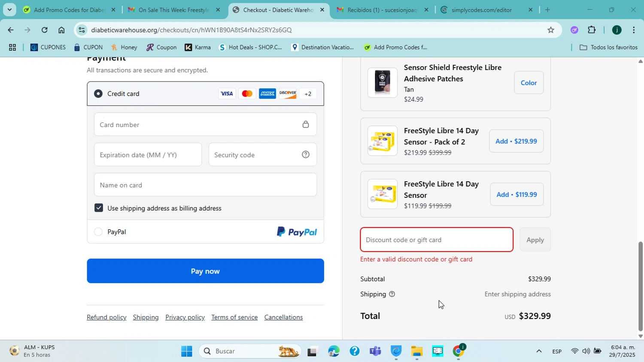Viewport: 644px width, 362px height.
Task: Open bookmarks apps grid icon
Action: [x=12, y=47]
